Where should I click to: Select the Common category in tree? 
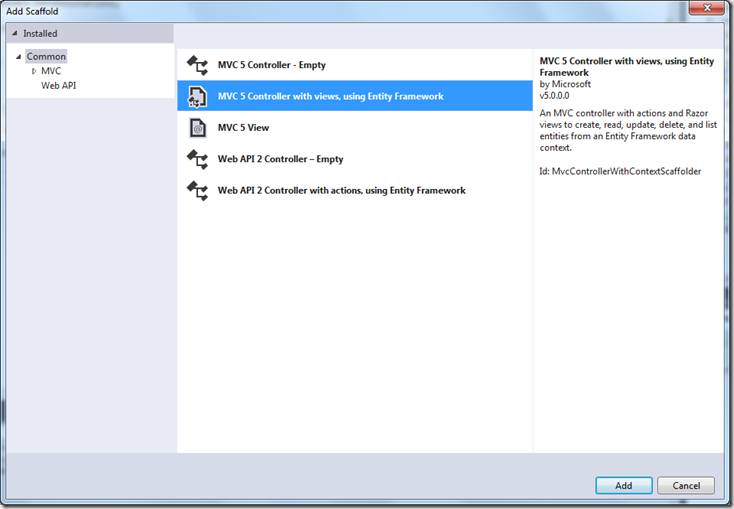click(x=46, y=56)
